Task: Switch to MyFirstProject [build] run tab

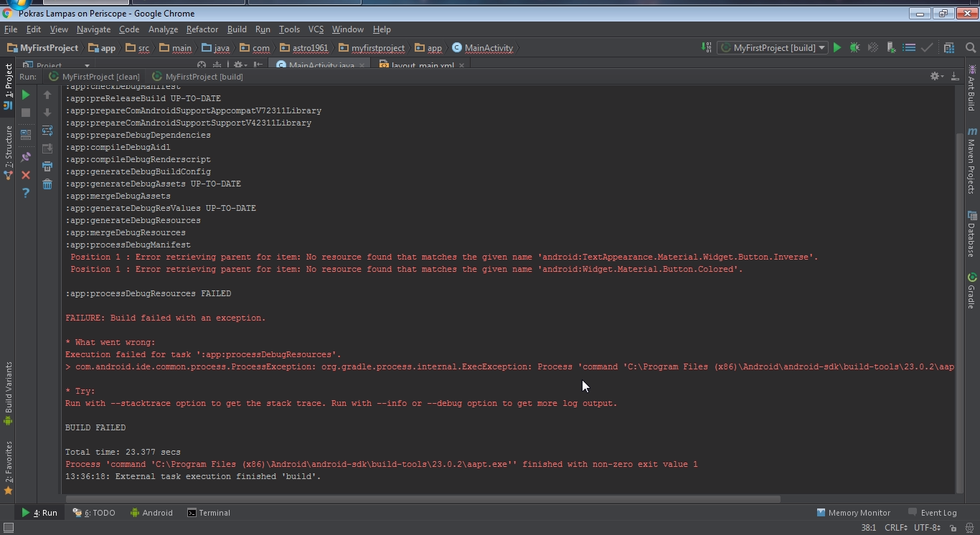Action: pyautogui.click(x=198, y=77)
